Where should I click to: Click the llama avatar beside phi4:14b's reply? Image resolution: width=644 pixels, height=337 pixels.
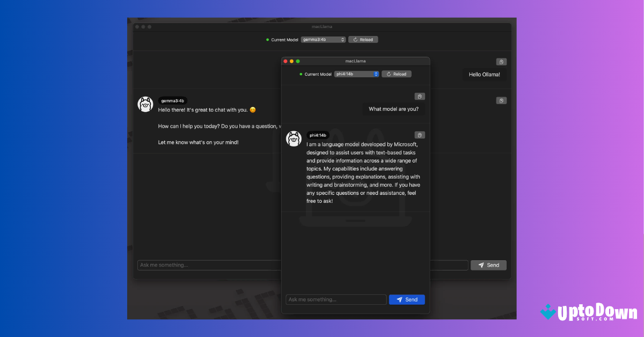tap(294, 139)
